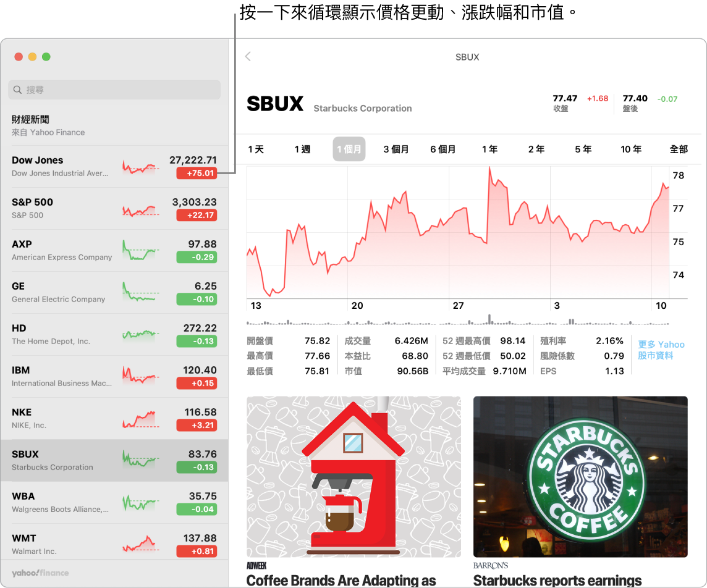Open Starbucks reports earnings headline
707x588 pixels.
557,581
